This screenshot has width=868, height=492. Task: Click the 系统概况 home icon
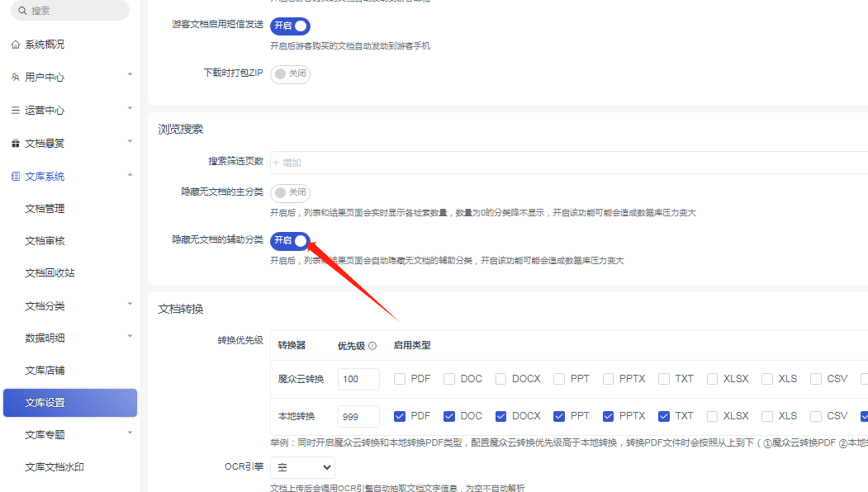click(x=16, y=45)
